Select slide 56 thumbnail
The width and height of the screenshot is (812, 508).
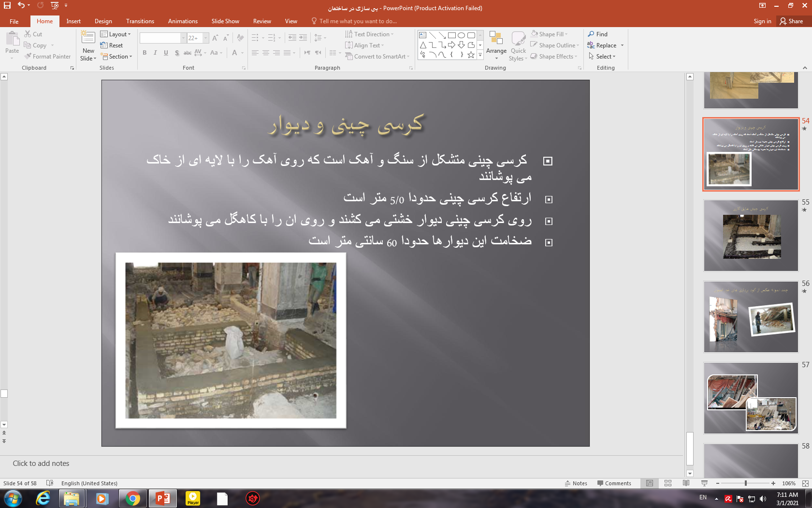pos(751,317)
